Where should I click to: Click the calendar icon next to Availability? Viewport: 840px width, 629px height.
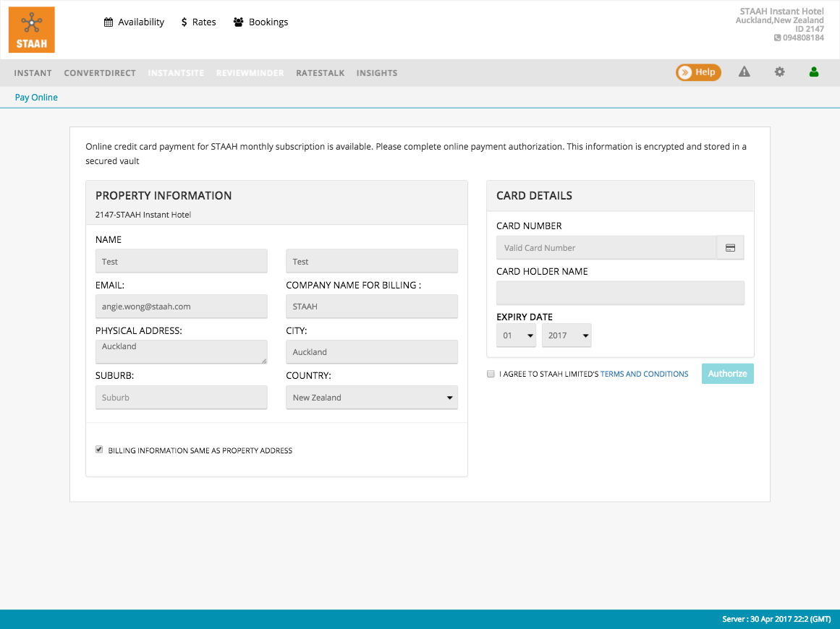click(109, 22)
